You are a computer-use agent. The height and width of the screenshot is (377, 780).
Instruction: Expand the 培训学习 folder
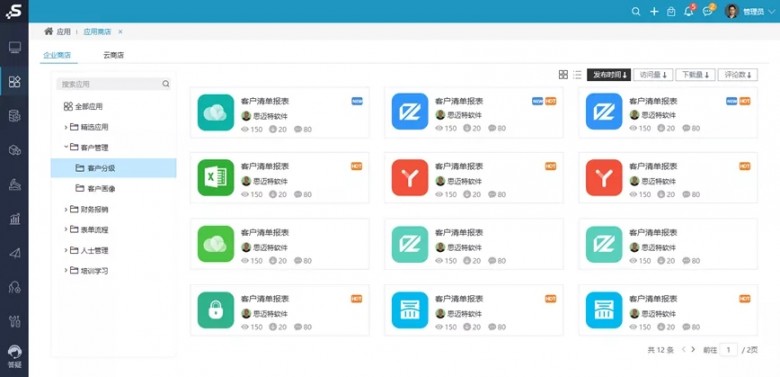(66, 271)
